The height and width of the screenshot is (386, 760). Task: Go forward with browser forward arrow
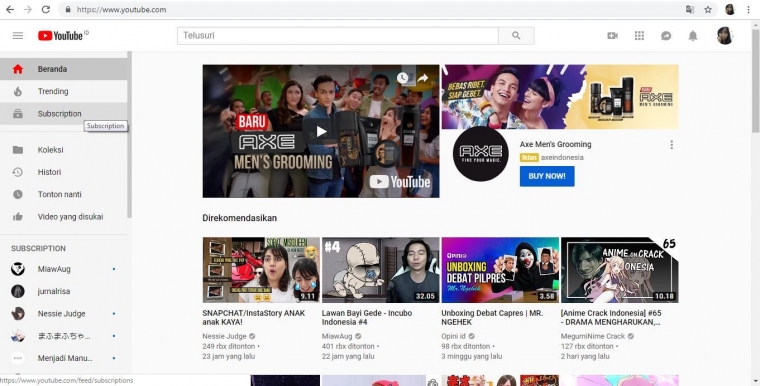[x=28, y=9]
